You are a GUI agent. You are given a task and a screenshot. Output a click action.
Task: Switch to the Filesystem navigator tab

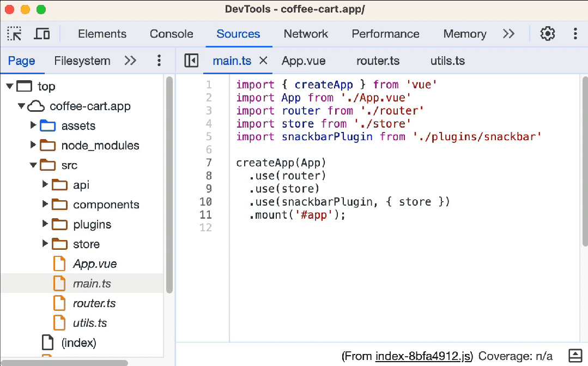coord(82,61)
